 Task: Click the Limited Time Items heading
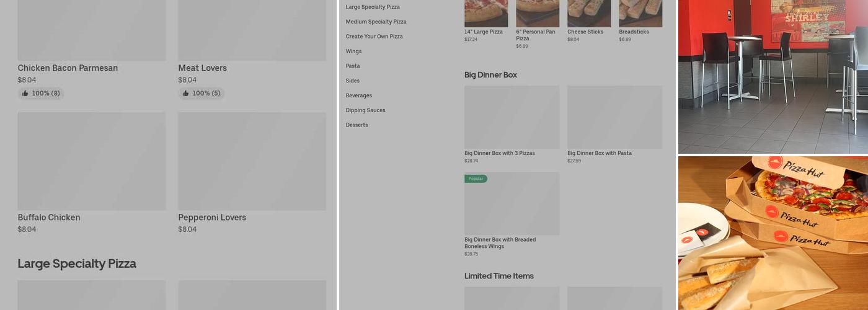499,276
